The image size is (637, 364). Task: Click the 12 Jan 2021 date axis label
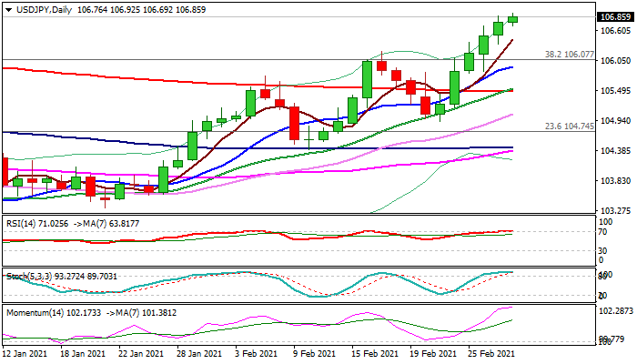25,354
